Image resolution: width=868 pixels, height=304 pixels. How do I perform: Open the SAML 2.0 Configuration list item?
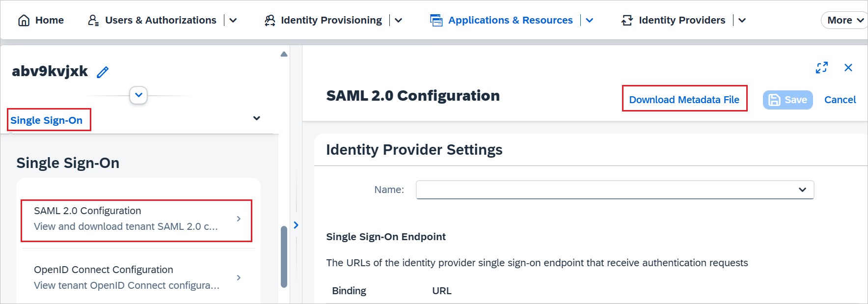point(136,219)
